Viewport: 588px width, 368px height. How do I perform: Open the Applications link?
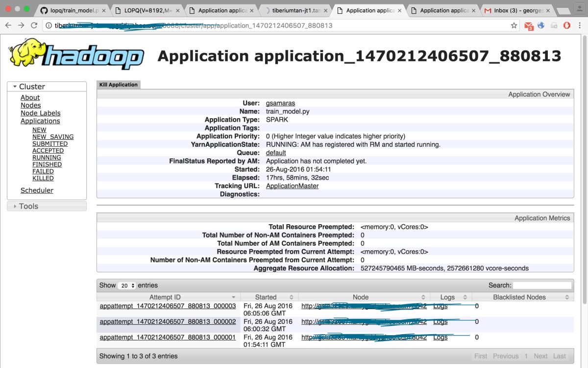pyautogui.click(x=40, y=121)
